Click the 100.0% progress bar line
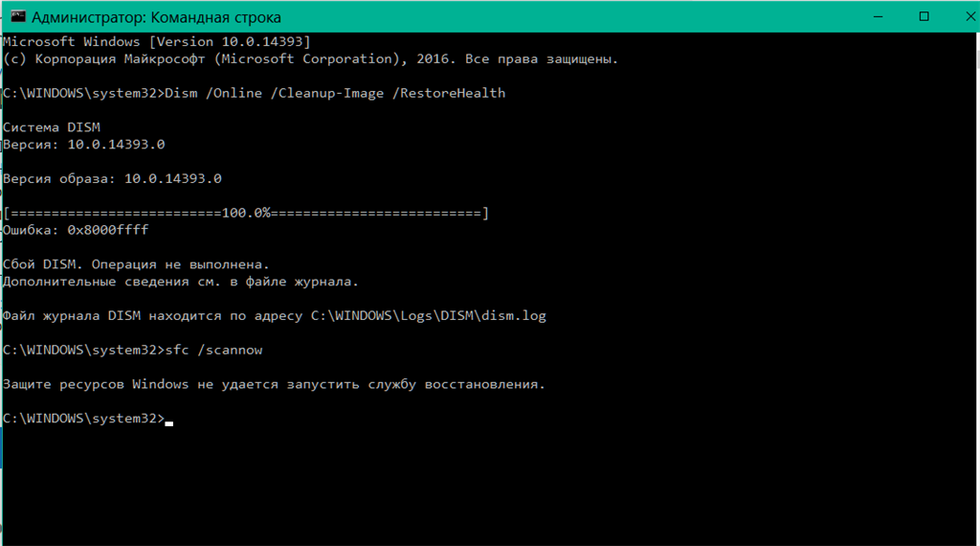This screenshot has height=546, width=980. [246, 214]
